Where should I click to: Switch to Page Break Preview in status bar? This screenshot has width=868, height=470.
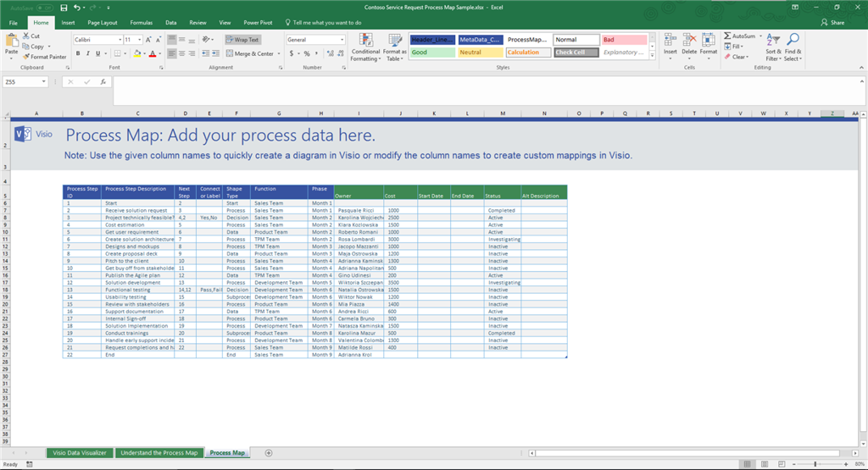782,464
